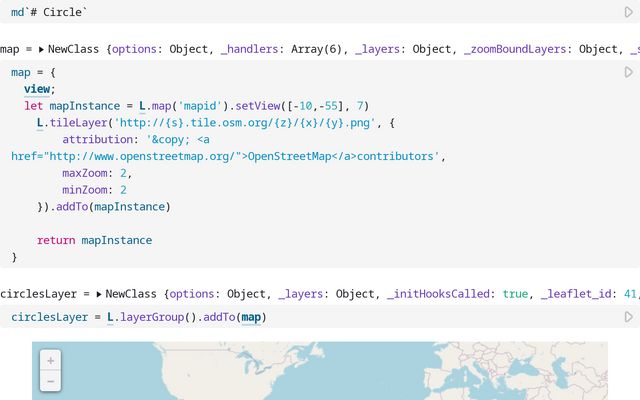This screenshot has height=400, width=640.
Task: Run the circlesLayer cell
Action: pos(629,317)
